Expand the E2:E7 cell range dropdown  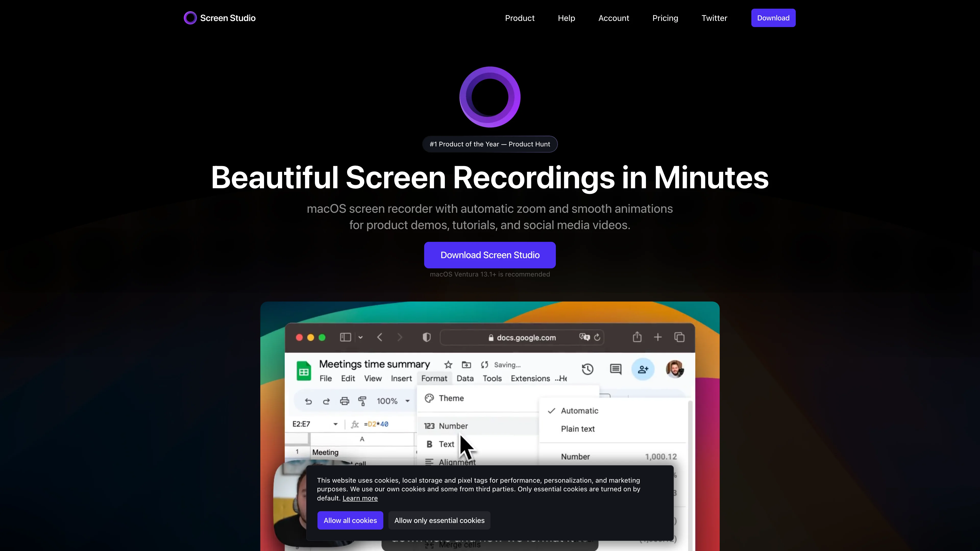tap(335, 424)
